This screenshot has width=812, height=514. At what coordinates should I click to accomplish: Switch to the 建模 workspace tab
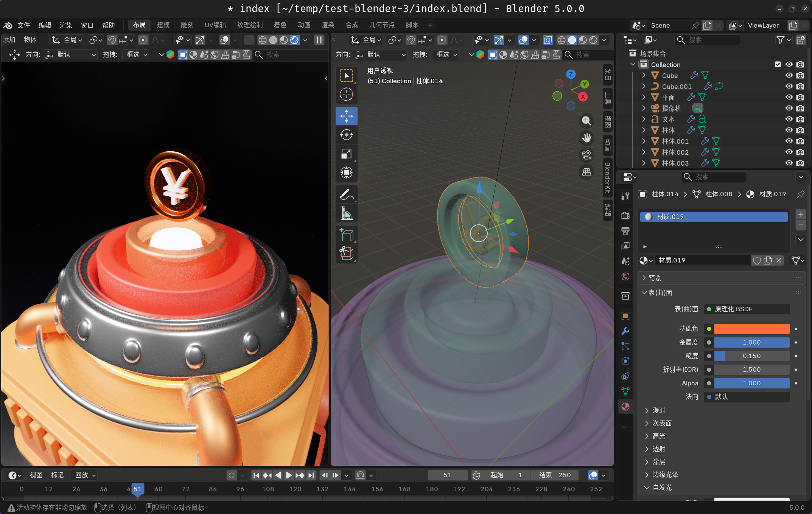(163, 25)
